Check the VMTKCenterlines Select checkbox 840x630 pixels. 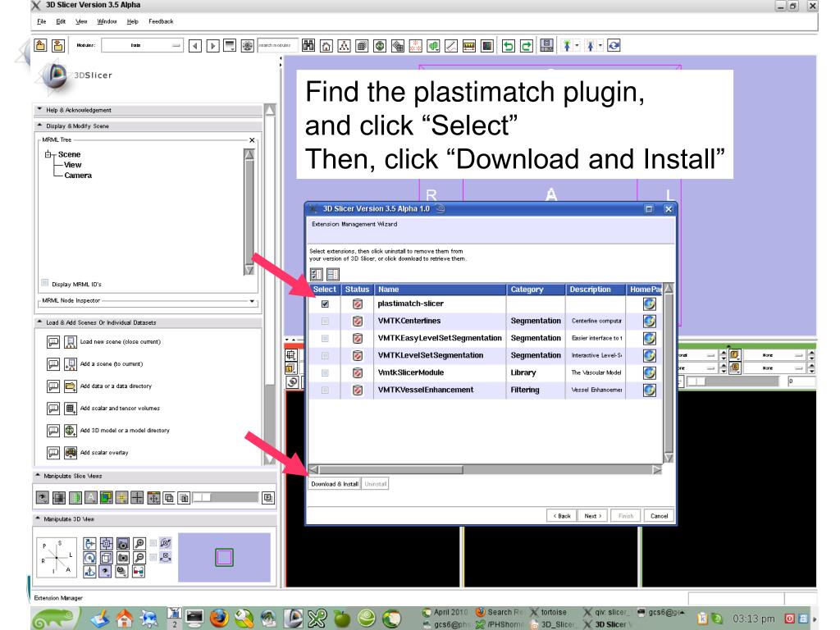[325, 322]
